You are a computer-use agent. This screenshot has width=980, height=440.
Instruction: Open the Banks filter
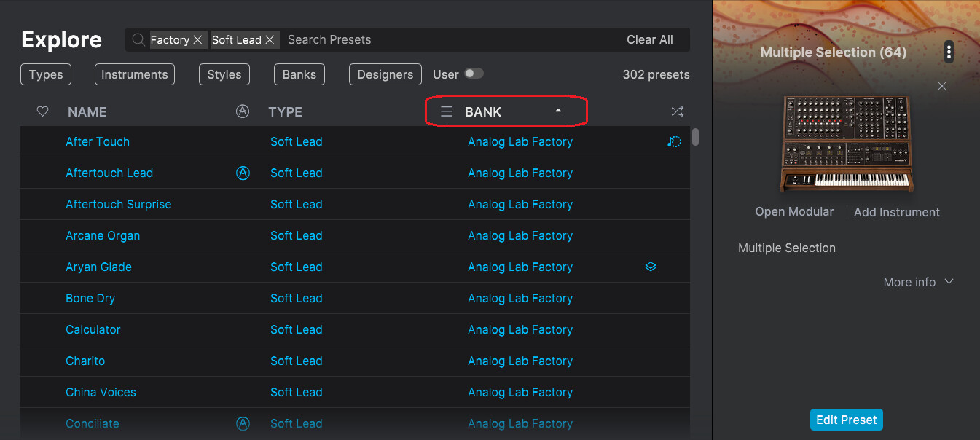tap(299, 74)
